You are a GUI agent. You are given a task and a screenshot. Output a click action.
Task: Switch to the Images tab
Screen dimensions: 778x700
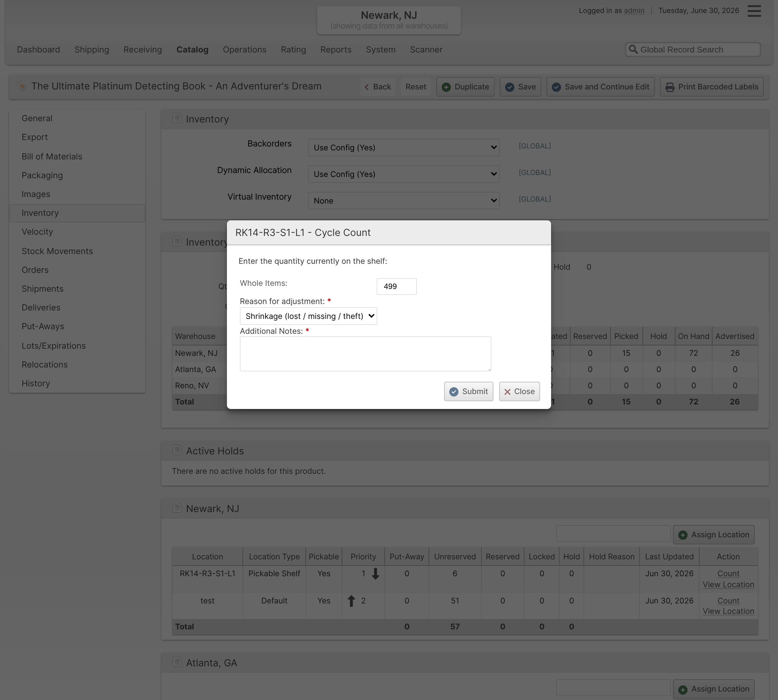[77, 194]
